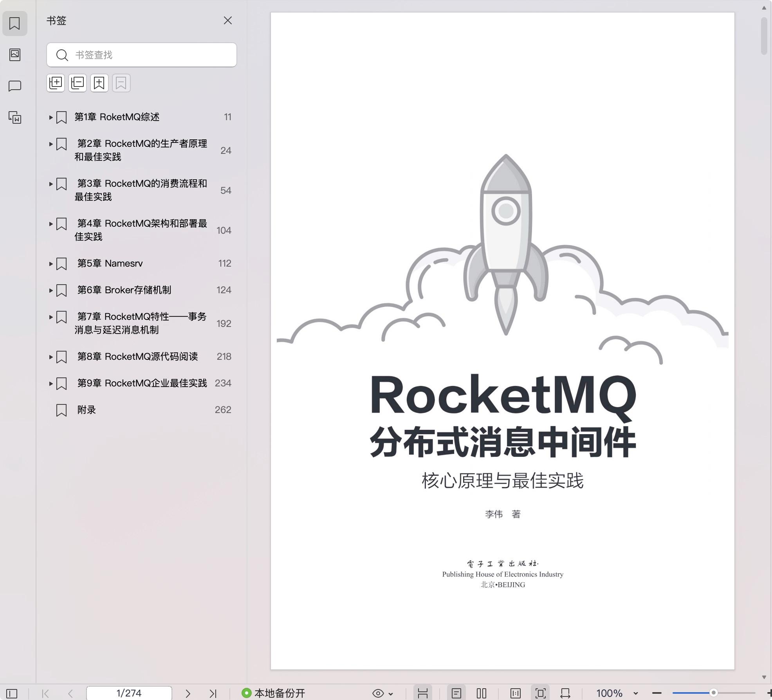Go to the last page
The image size is (772, 700).
coord(213,693)
